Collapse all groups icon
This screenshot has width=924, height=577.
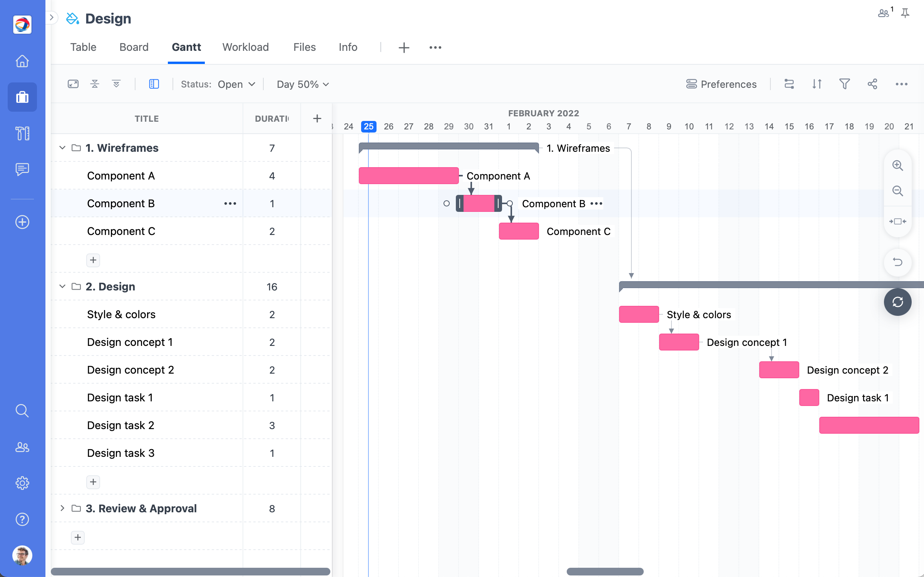[x=95, y=84]
